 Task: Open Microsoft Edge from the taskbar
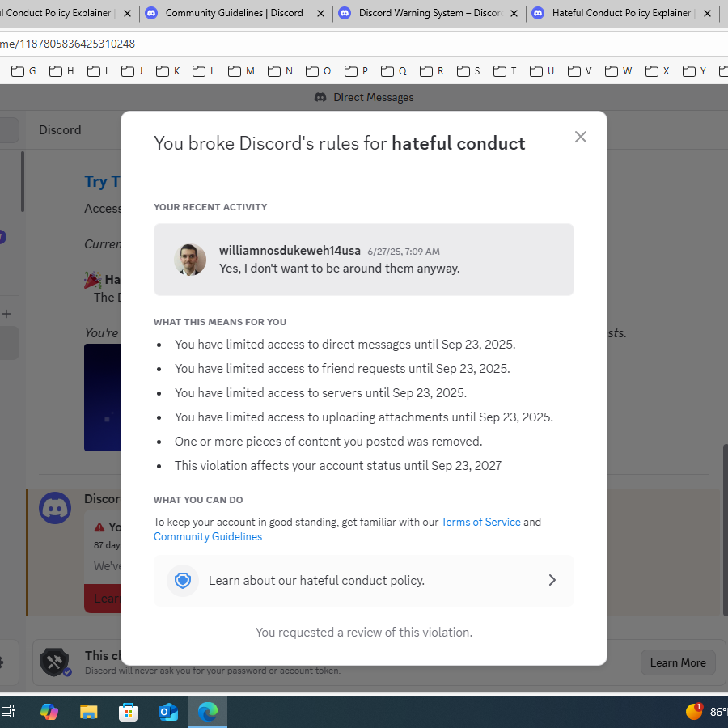click(208, 711)
